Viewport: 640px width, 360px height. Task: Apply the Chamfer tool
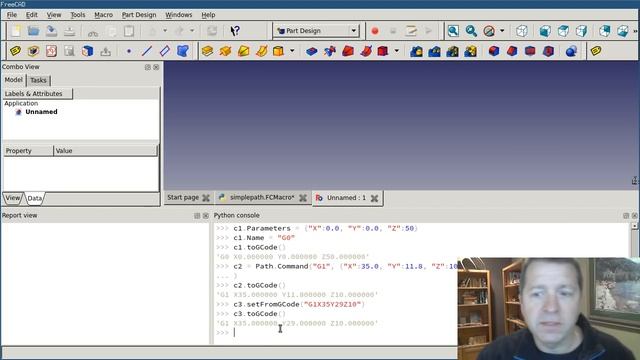tap(512, 51)
